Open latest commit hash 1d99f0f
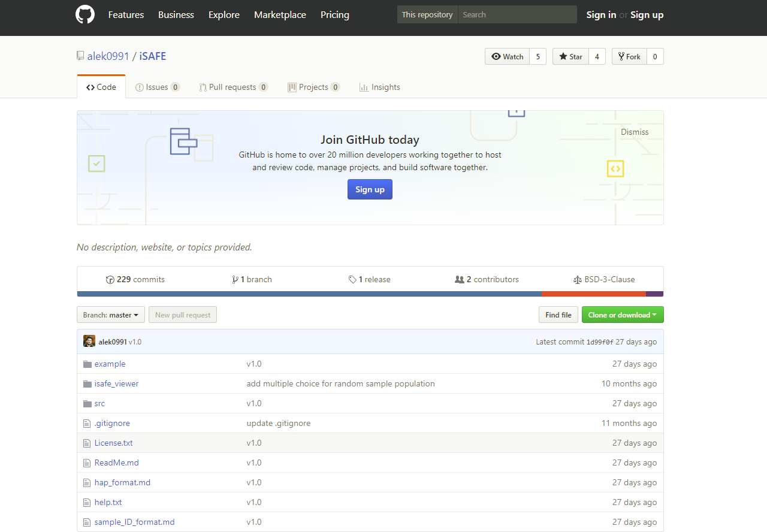767x532 pixels. (600, 342)
